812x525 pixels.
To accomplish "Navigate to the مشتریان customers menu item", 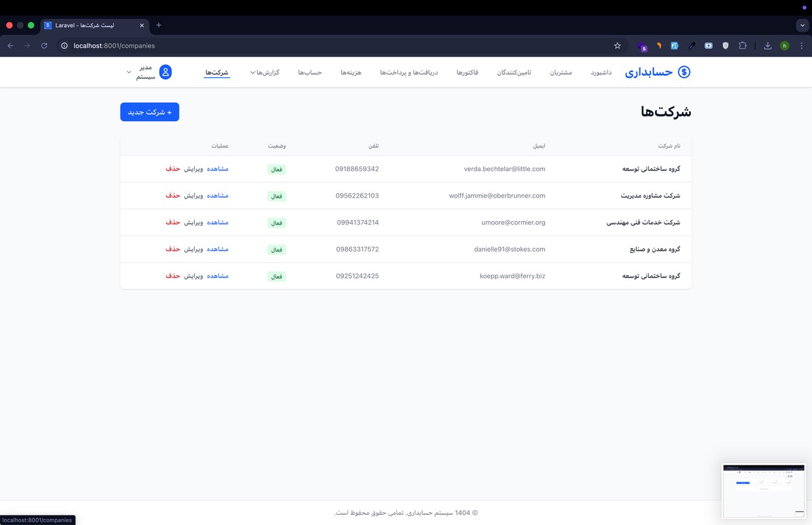I will click(561, 72).
